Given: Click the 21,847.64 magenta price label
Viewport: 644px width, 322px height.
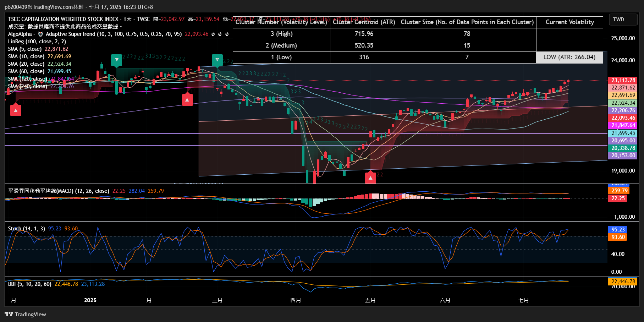Looking at the screenshot, I should click(623, 125).
